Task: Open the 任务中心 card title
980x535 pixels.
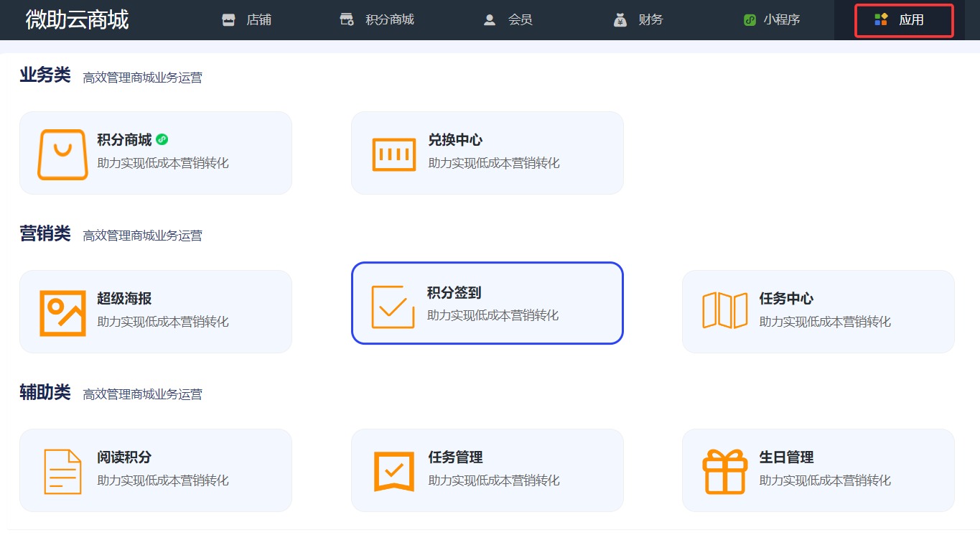Action: click(x=786, y=299)
